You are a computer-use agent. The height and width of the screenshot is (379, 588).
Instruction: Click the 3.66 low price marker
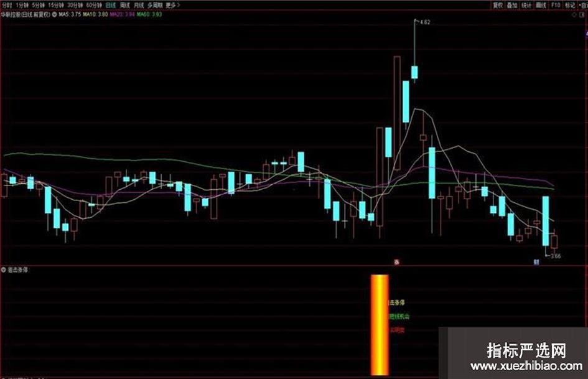tap(556, 256)
